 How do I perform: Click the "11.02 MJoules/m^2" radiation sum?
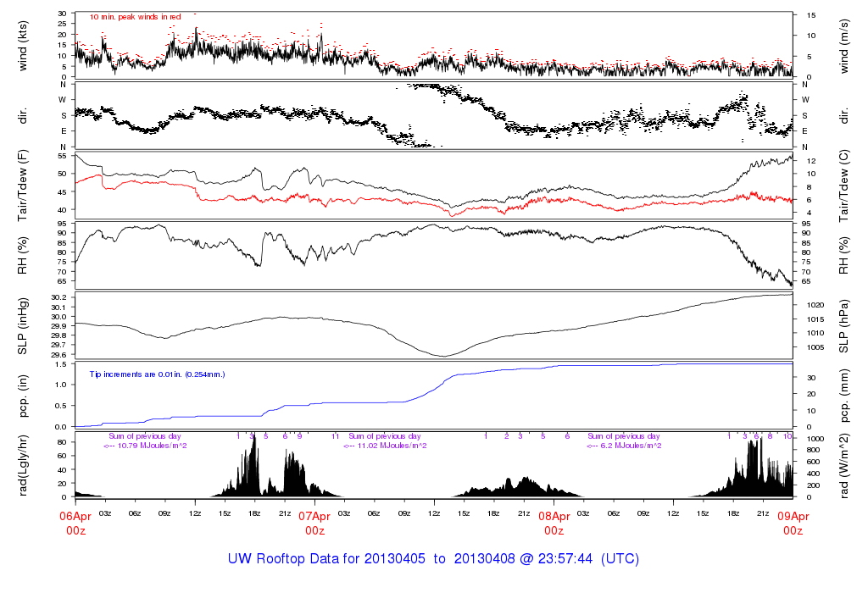coord(392,446)
